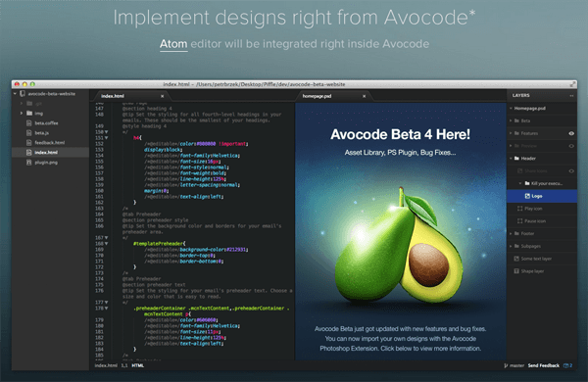588x382 pixels.
Task: Toggle visibility eye of Preview layer
Action: coord(571,146)
